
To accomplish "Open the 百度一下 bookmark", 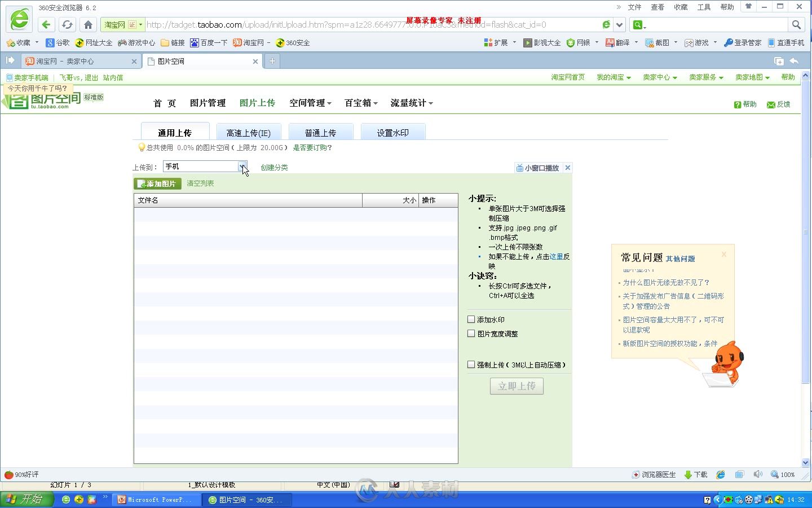I will 209,43.
